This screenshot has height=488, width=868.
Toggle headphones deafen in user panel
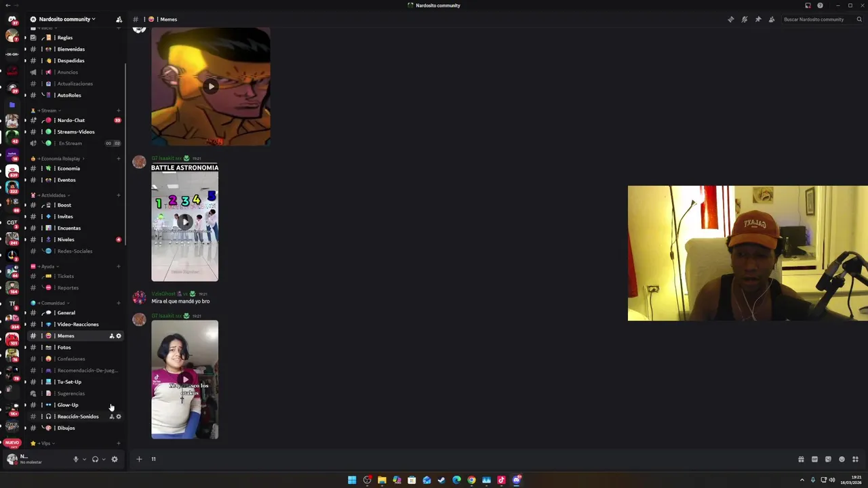click(x=95, y=460)
